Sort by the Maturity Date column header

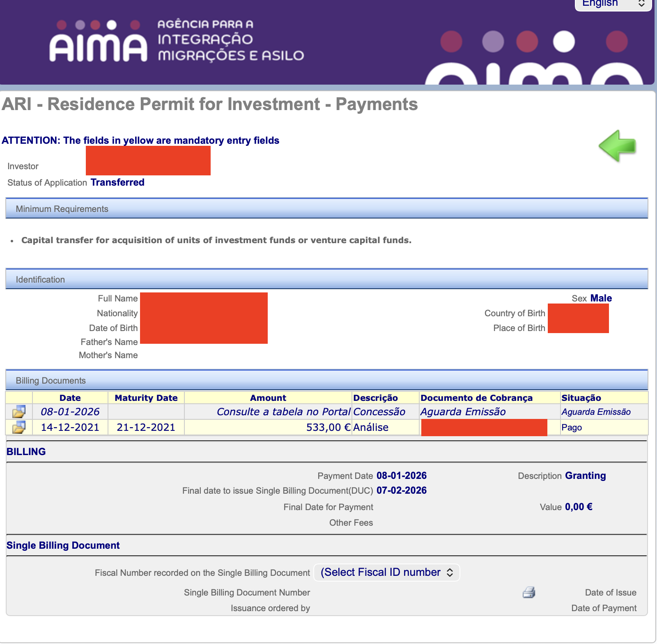pos(146,398)
